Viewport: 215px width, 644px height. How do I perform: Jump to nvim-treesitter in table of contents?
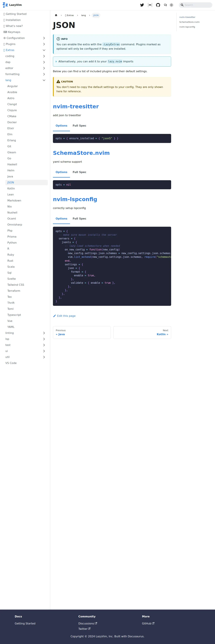187,17
